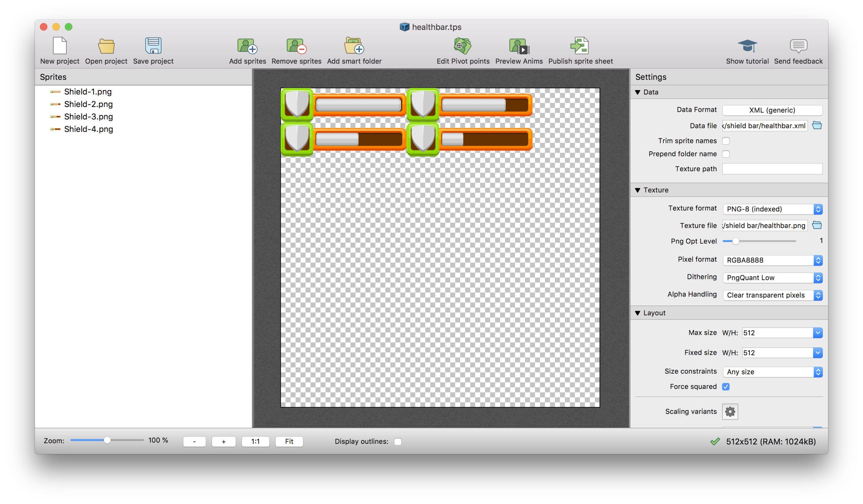The width and height of the screenshot is (863, 504).
Task: Click Add sprites toolbar icon
Action: click(x=247, y=46)
